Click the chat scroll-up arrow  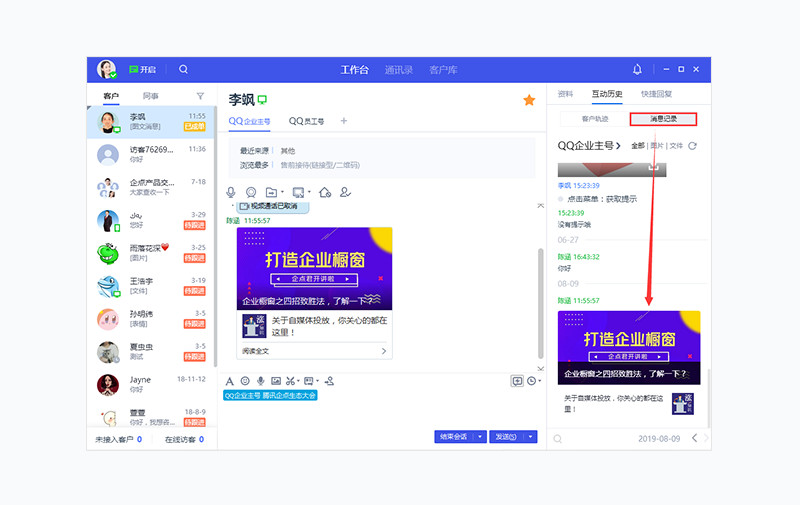pyautogui.click(x=540, y=206)
